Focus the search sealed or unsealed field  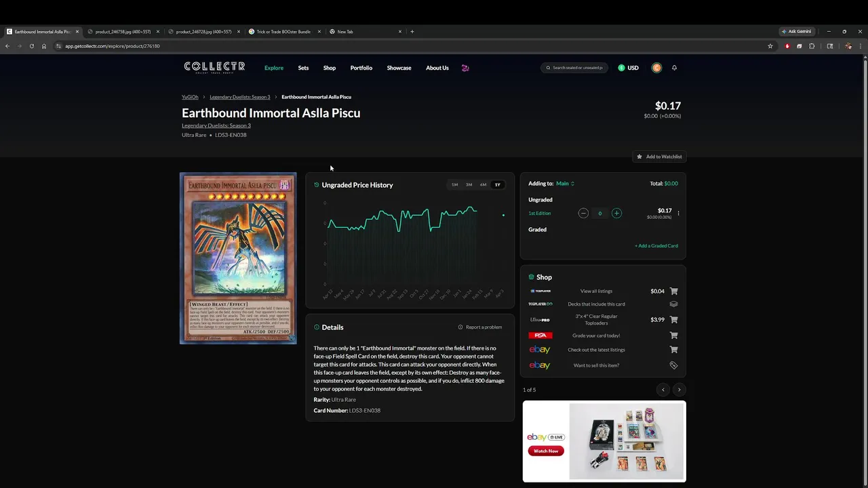click(x=574, y=68)
